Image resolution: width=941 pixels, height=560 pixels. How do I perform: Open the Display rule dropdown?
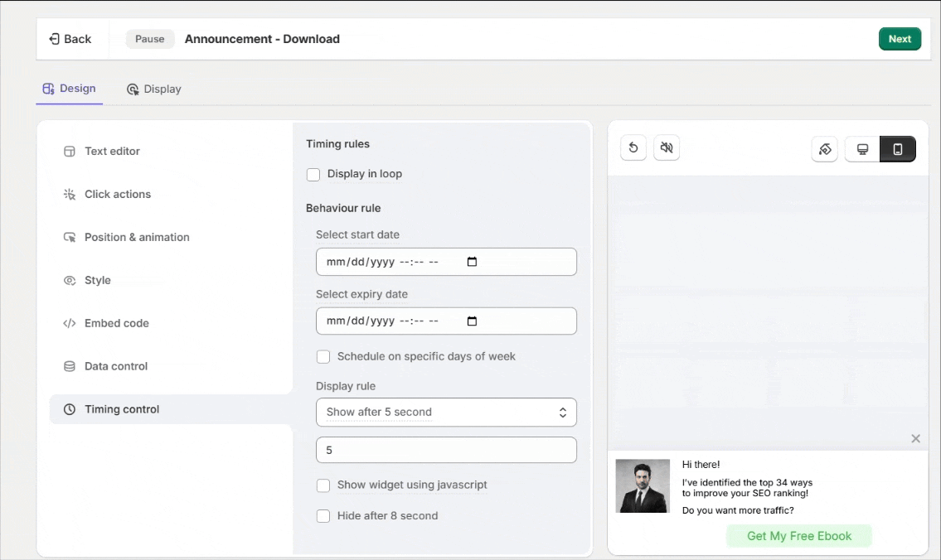(446, 413)
